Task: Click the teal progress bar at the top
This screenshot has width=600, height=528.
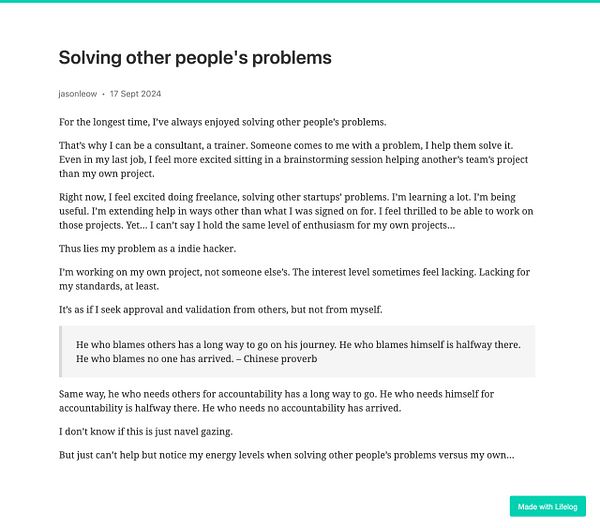Action: click(300, 1)
